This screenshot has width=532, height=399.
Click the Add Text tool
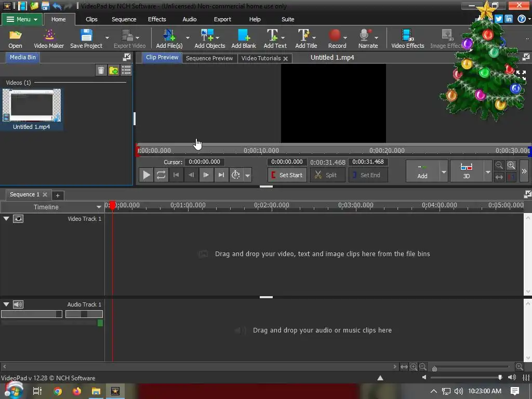point(275,38)
